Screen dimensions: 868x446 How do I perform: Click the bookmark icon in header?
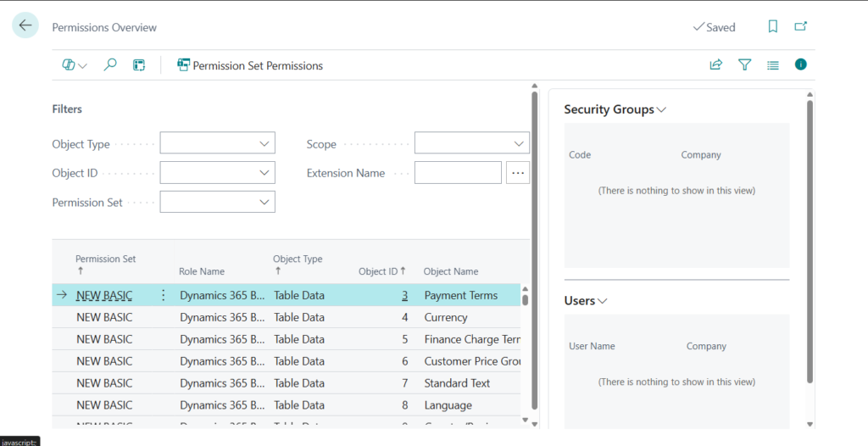coord(772,27)
